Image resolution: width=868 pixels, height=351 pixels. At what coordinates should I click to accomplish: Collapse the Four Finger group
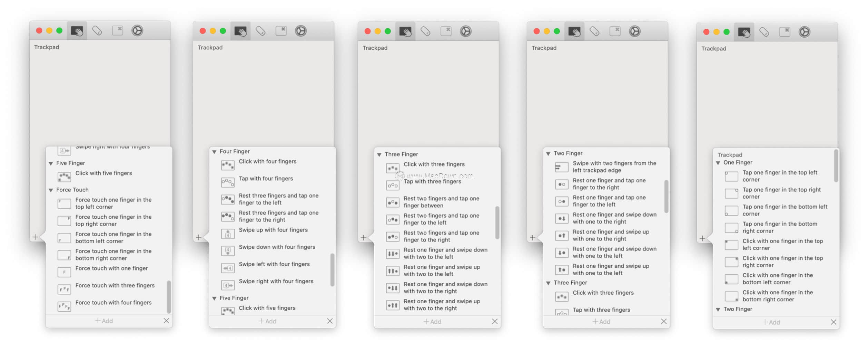click(214, 152)
